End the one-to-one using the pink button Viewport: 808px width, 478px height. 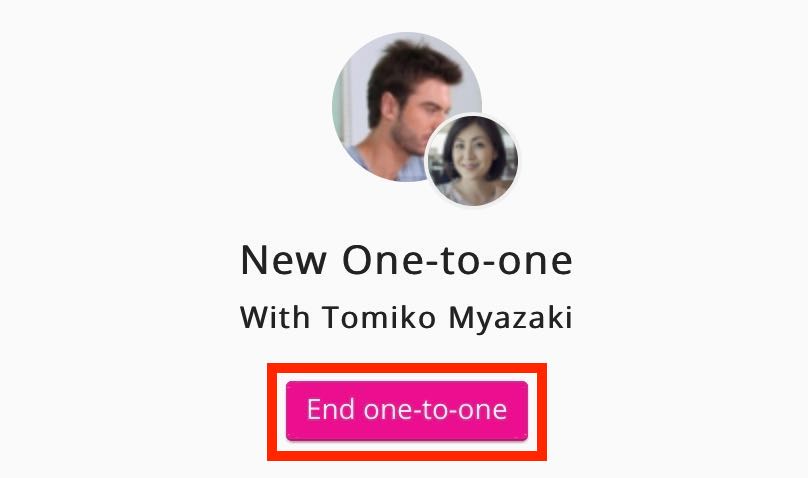click(407, 411)
